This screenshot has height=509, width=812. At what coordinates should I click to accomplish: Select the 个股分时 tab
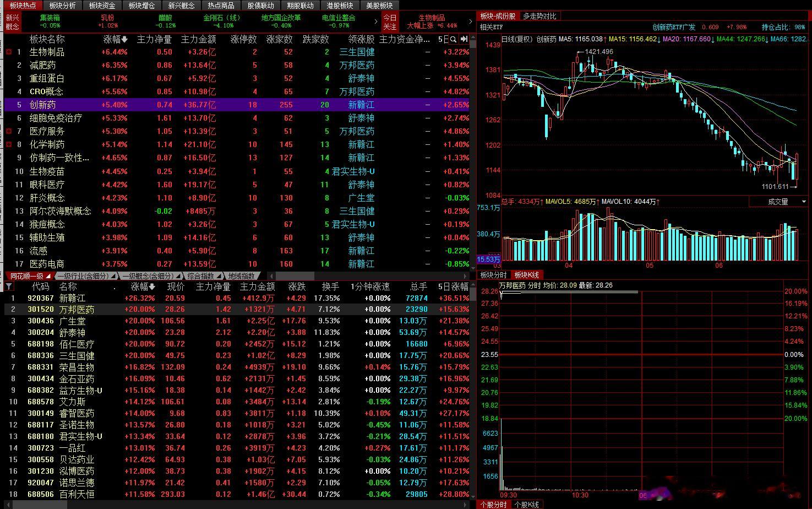(x=493, y=505)
